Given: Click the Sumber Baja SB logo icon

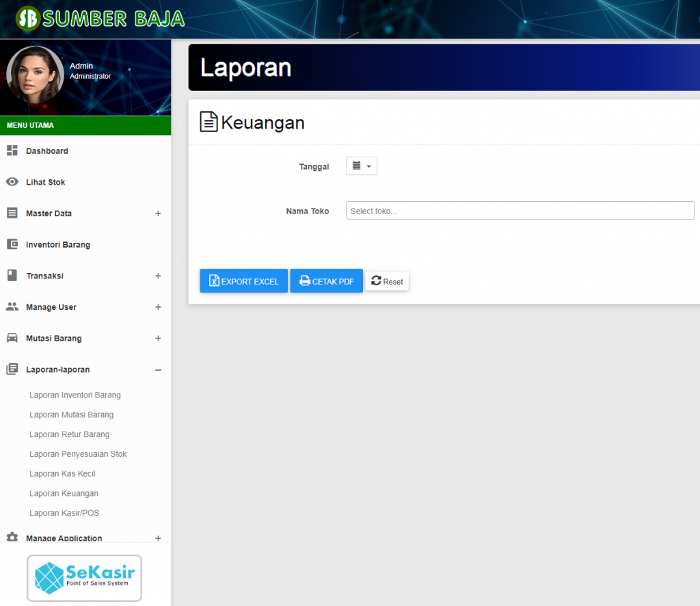Looking at the screenshot, I should pos(27,18).
